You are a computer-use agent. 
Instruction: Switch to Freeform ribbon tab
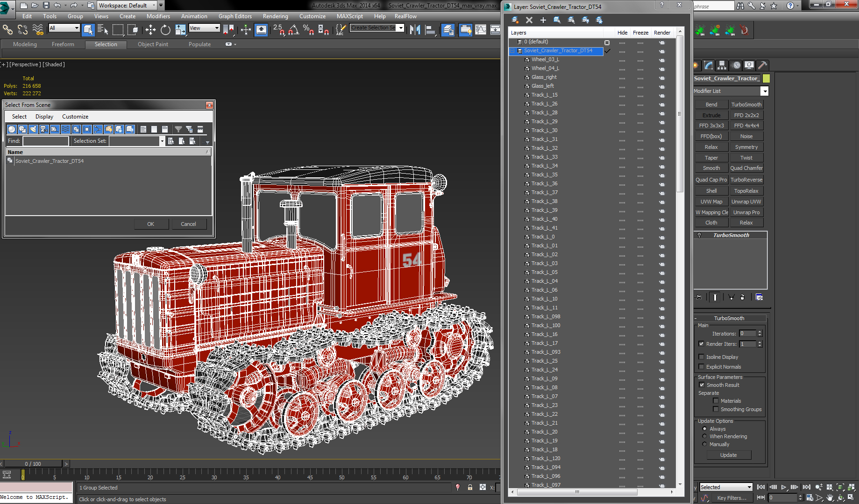point(63,44)
